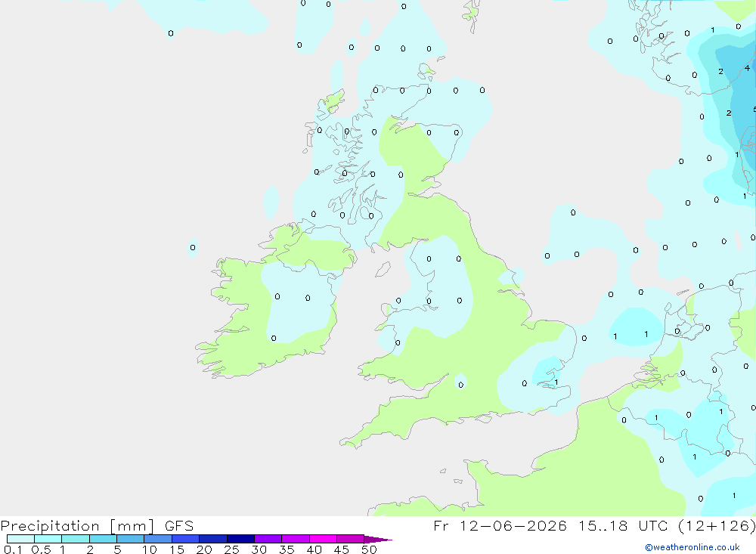Click the 25–30 mm navy legend swatch

coord(240,539)
